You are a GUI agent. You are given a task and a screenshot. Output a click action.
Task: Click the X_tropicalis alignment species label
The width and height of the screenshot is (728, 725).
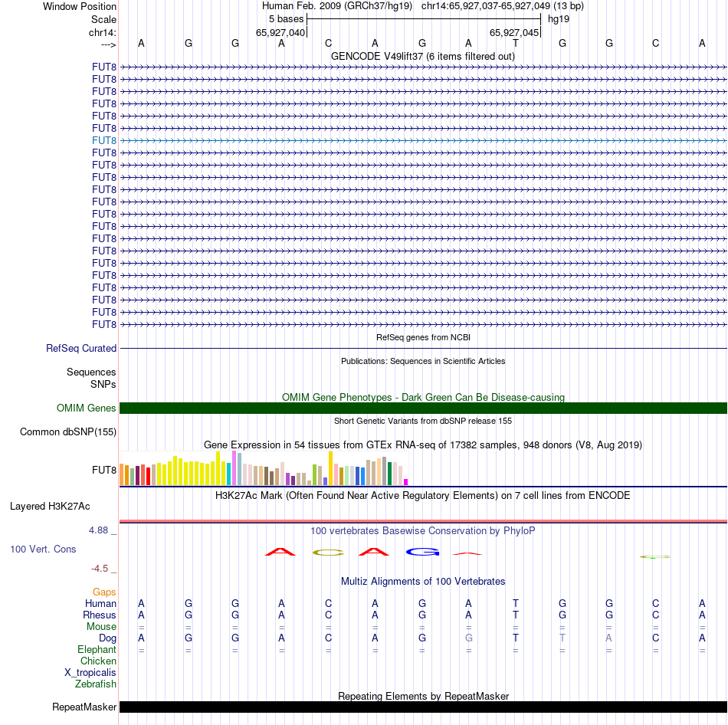pos(90,673)
